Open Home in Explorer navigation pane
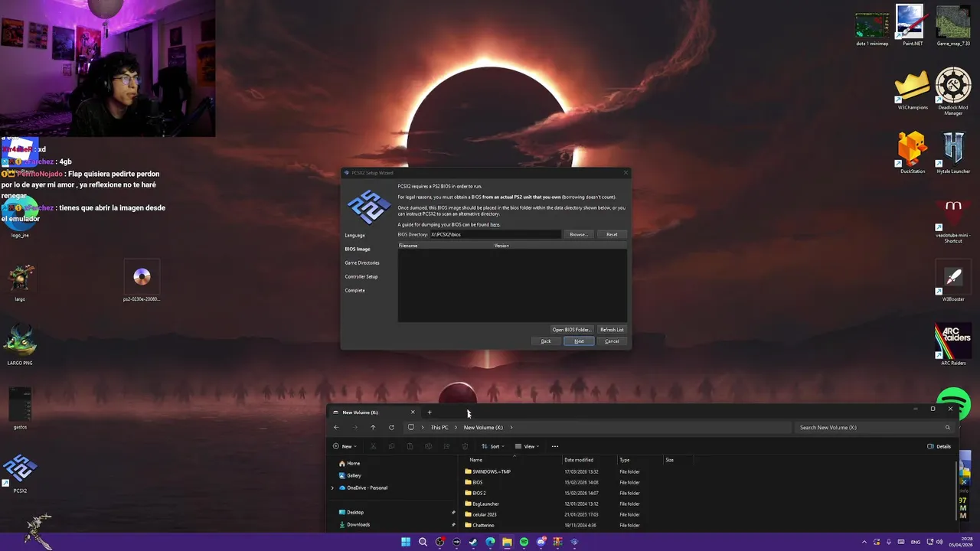This screenshot has width=980, height=551. click(x=353, y=463)
